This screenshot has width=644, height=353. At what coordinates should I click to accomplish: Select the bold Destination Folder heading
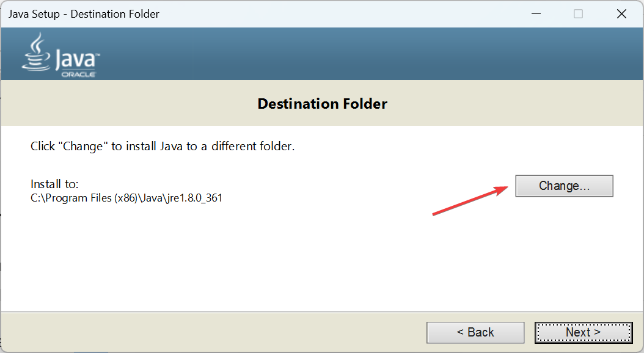click(323, 103)
